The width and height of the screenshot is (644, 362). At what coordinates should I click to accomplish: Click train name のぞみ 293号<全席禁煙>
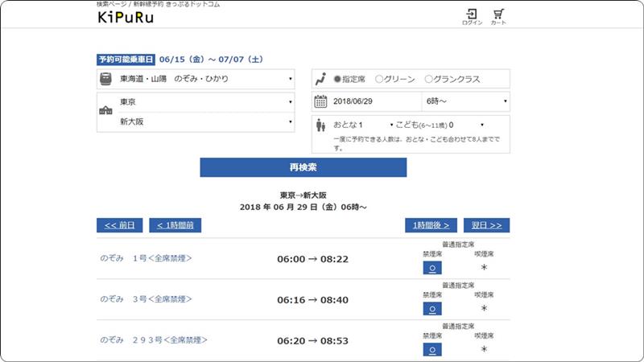(x=154, y=340)
